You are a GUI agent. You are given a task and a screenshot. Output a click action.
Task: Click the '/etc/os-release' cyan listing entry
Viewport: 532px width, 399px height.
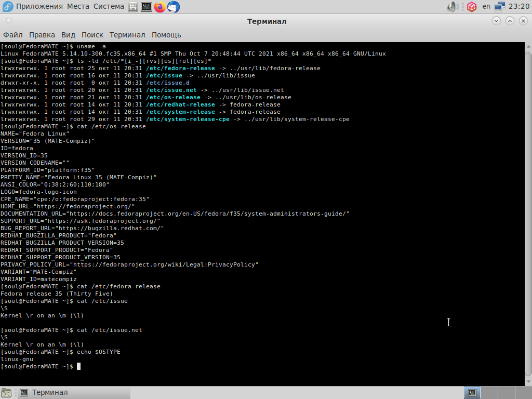point(174,97)
